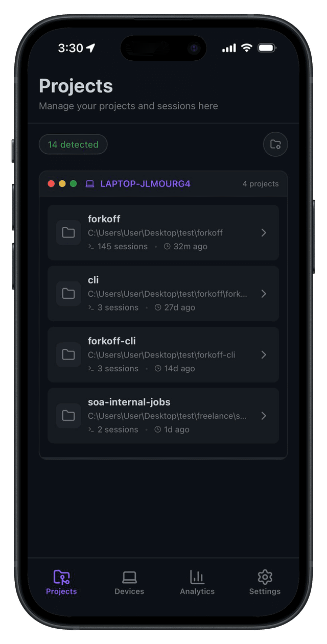Tap the laptop icon beside LAPTOP-JLMOURG4

(x=90, y=184)
